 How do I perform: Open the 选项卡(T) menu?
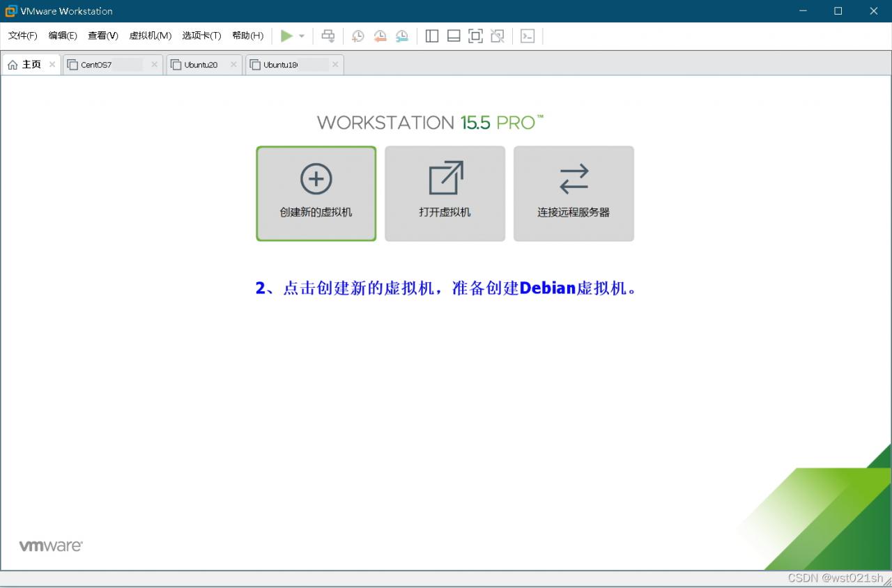(x=201, y=36)
